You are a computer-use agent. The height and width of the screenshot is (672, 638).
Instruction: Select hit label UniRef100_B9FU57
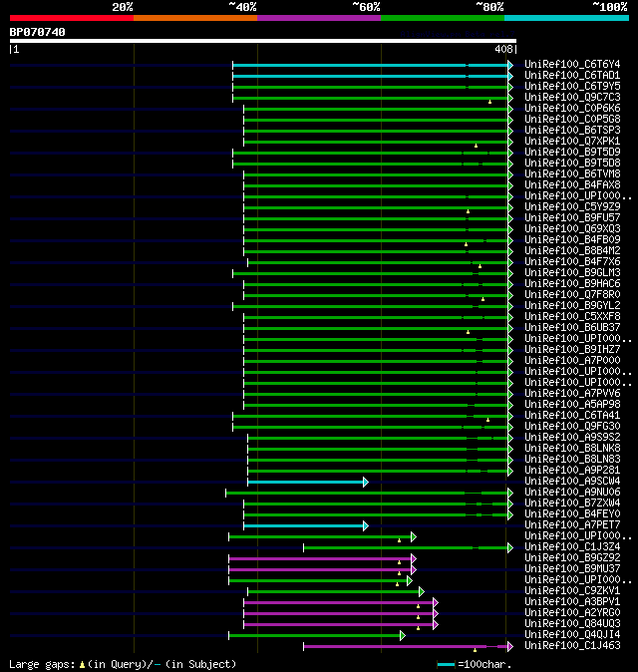pyautogui.click(x=572, y=217)
